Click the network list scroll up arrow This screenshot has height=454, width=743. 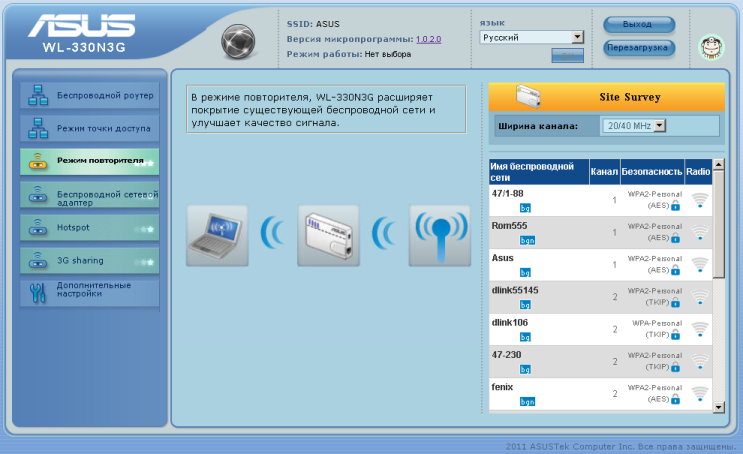tap(718, 164)
